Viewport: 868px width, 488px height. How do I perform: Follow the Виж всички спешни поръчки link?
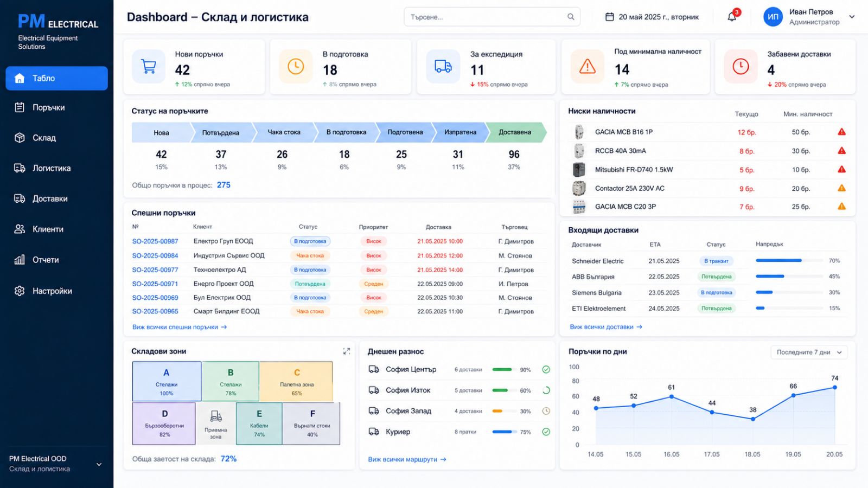coord(180,327)
